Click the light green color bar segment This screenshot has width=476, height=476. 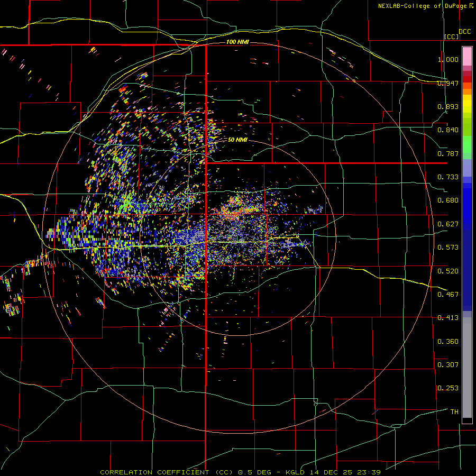tap(467, 144)
